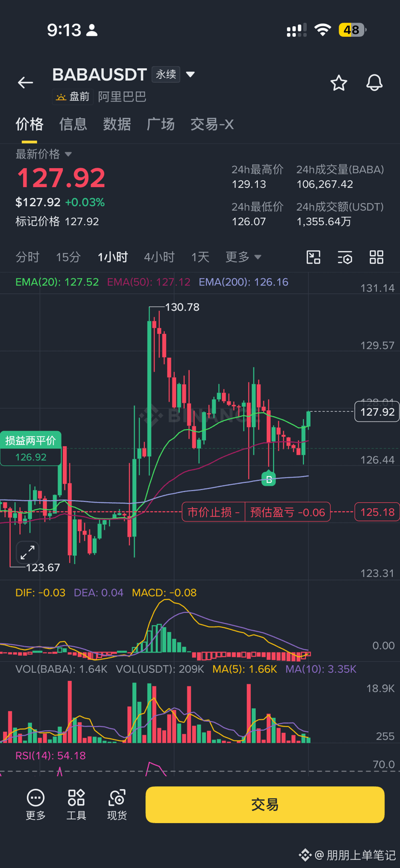This screenshot has width=400, height=868.
Task: Tap the 市价止损 order line label
Action: coord(214,512)
